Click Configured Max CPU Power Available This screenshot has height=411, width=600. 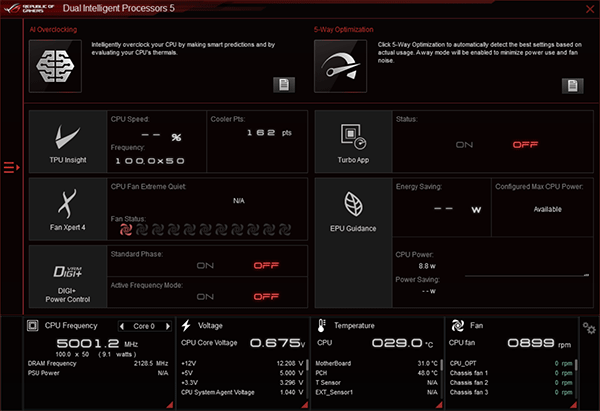pyautogui.click(x=548, y=209)
